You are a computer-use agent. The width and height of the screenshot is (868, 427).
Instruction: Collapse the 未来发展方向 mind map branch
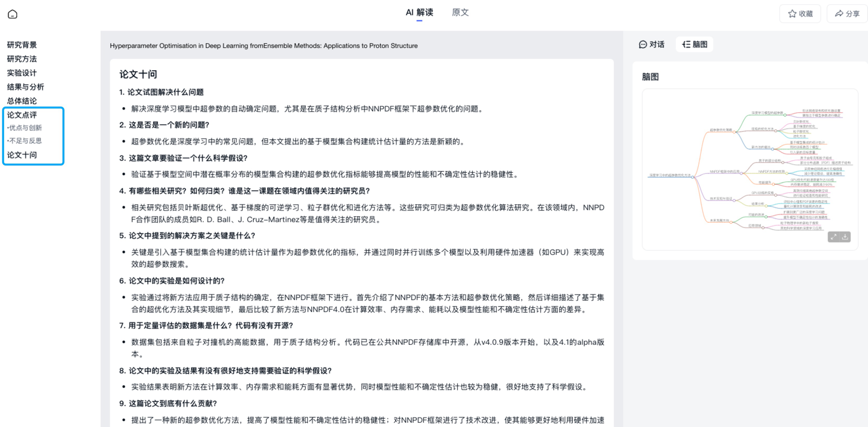coord(731,221)
